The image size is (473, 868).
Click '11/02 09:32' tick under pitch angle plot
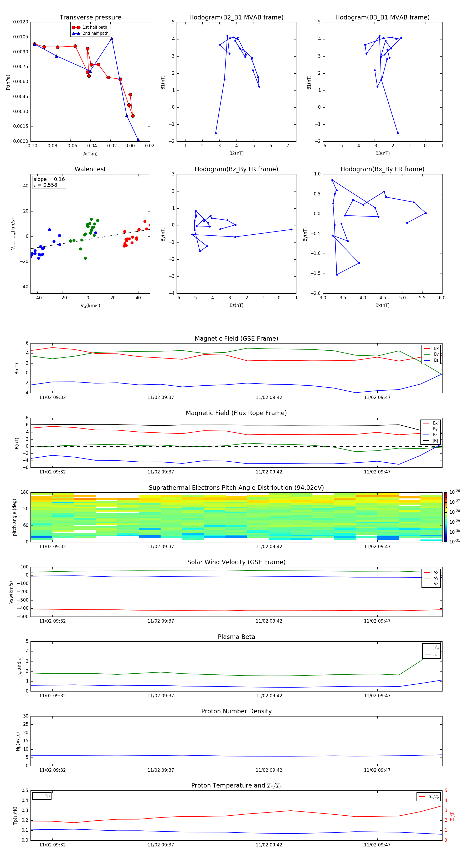coord(53,547)
